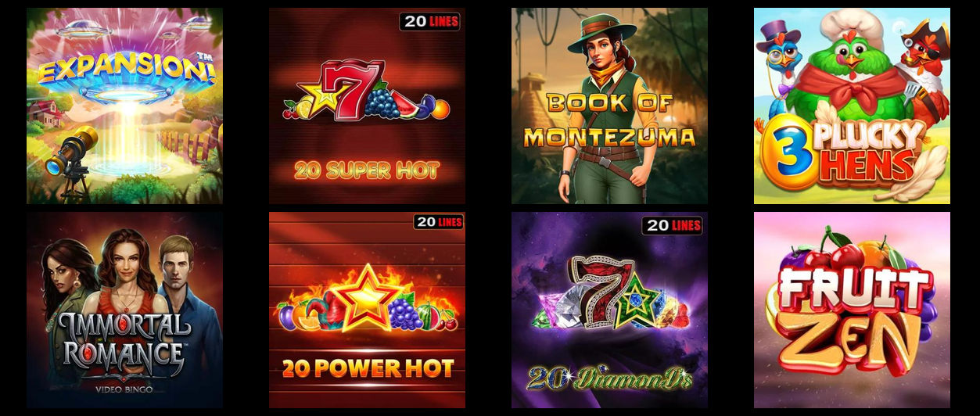Select the Fruit Zen game tile
The height and width of the screenshot is (416, 980).
coord(852,310)
